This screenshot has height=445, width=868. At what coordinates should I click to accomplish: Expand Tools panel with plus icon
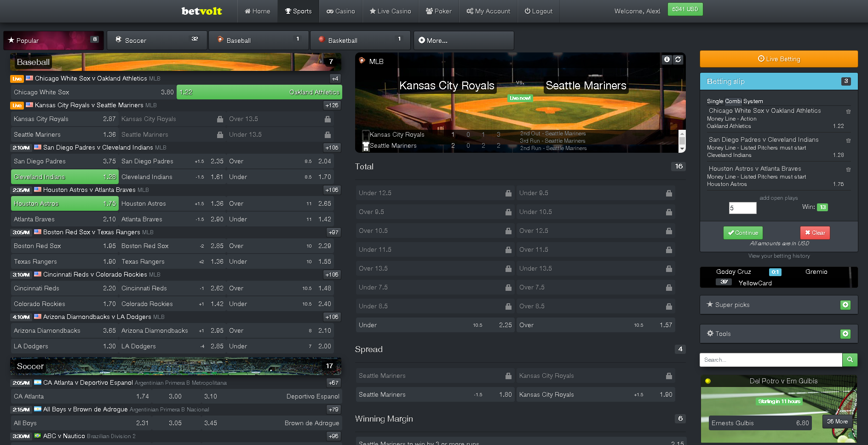click(x=845, y=334)
